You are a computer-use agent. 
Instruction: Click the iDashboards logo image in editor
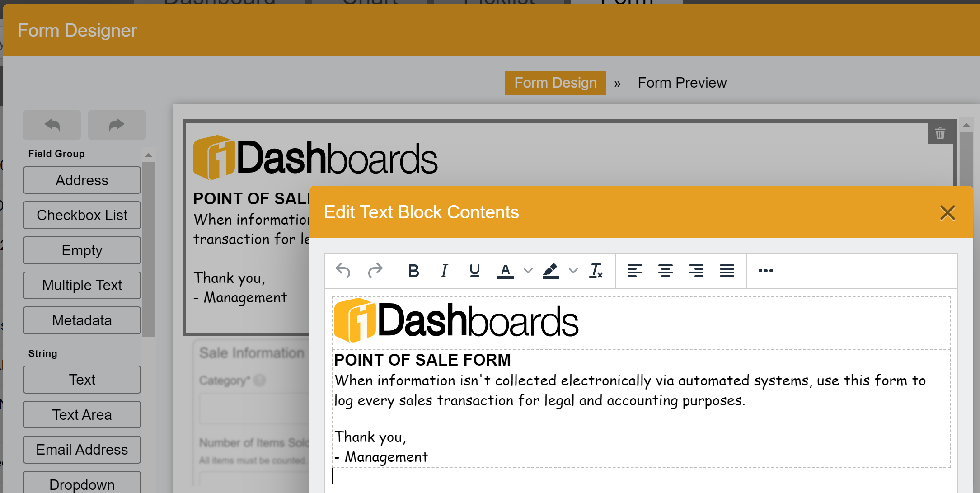456,320
